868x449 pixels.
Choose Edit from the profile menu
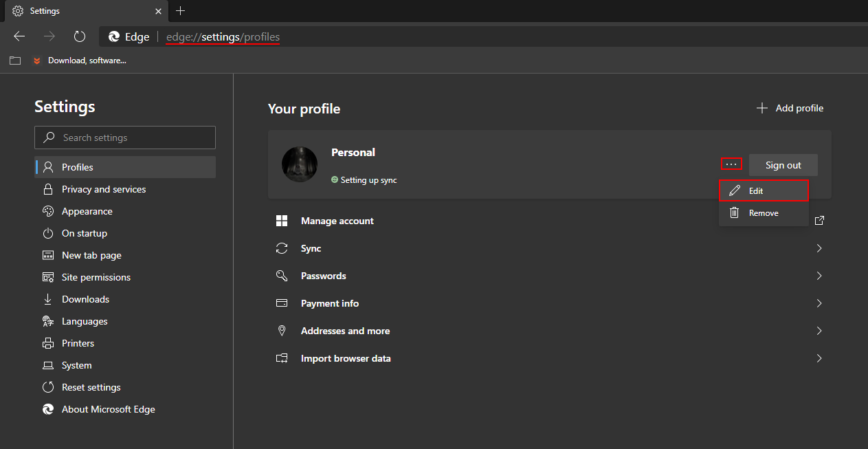click(764, 190)
